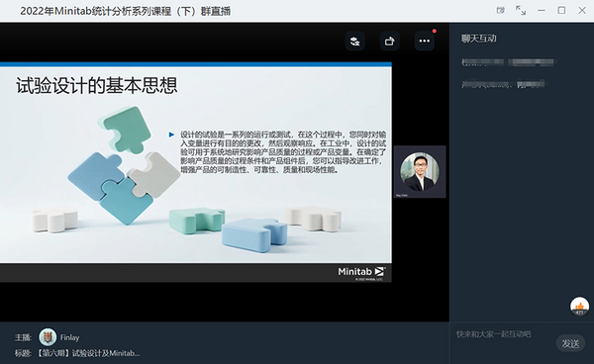Click the host Finlay avatar
594x364 pixels.
(x=48, y=337)
